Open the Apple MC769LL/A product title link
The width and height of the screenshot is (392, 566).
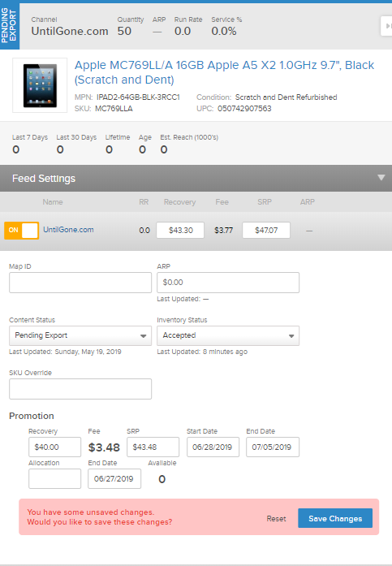pos(224,72)
